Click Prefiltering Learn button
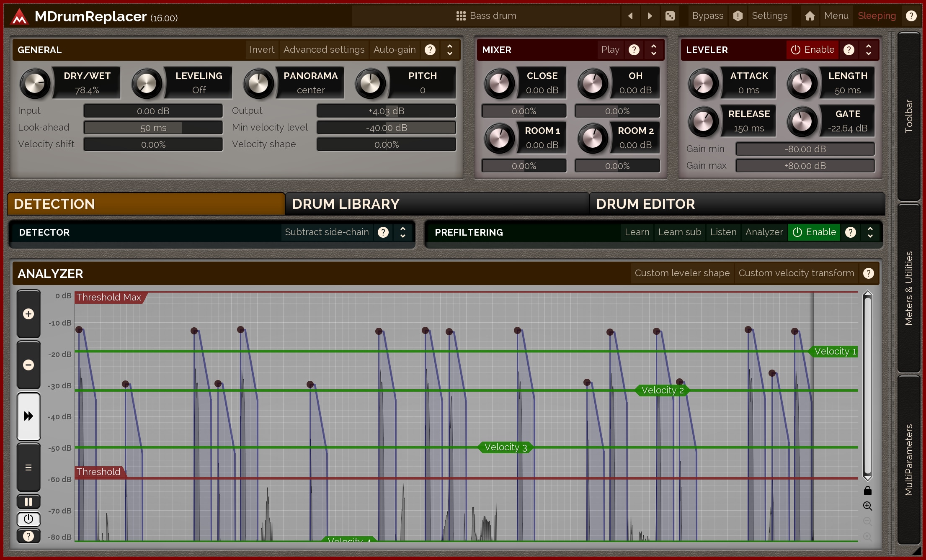Screen dimensions: 926x560 tap(637, 232)
